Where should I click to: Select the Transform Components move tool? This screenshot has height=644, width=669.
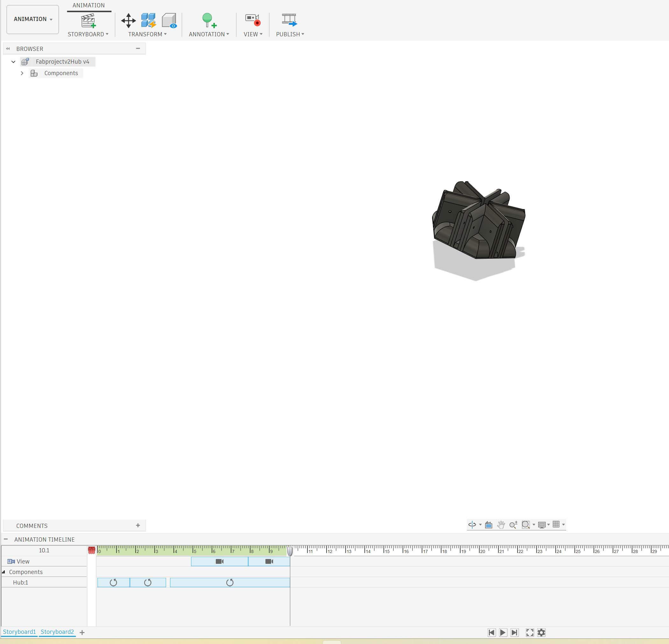tap(128, 20)
